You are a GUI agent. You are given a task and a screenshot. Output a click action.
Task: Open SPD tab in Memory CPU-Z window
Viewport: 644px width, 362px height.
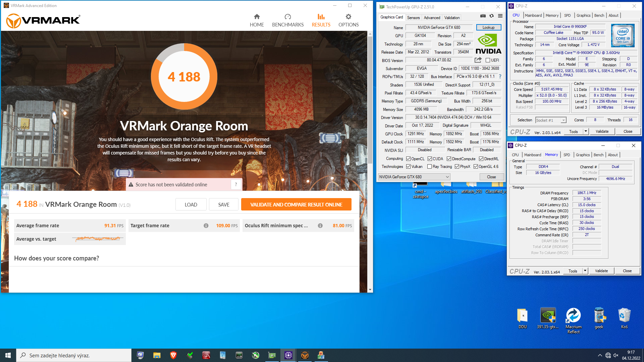567,155
